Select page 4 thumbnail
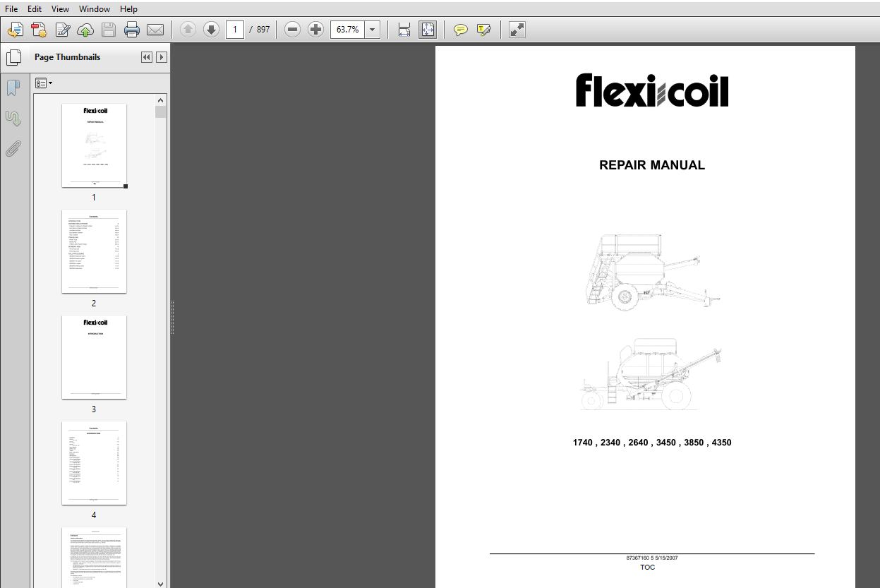This screenshot has height=588, width=880. click(94, 463)
